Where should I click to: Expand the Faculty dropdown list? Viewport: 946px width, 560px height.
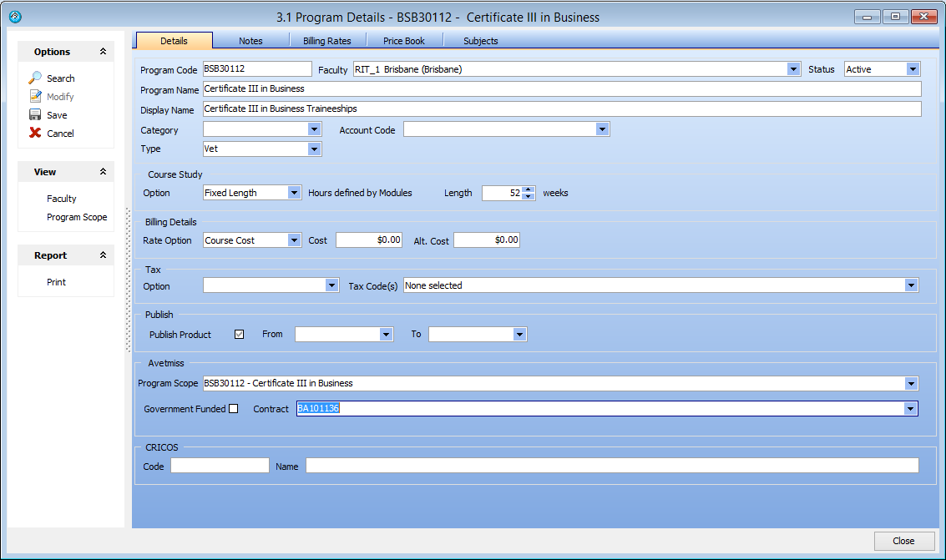tap(793, 69)
